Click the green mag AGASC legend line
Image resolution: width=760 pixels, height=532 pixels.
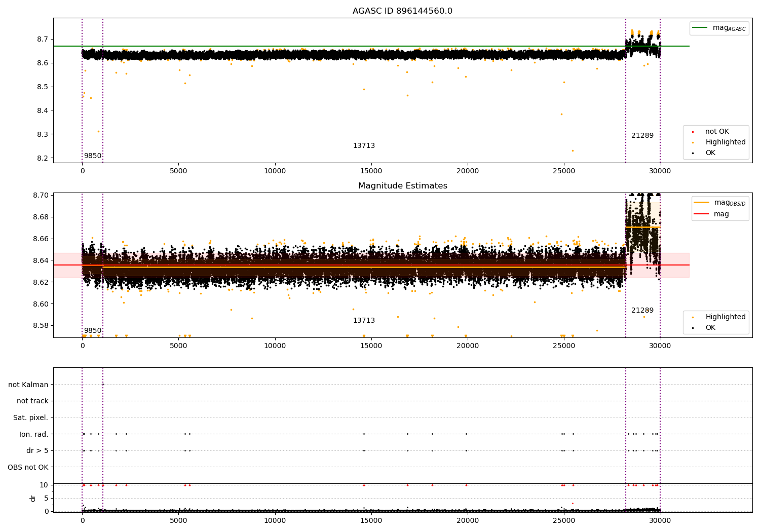(701, 28)
